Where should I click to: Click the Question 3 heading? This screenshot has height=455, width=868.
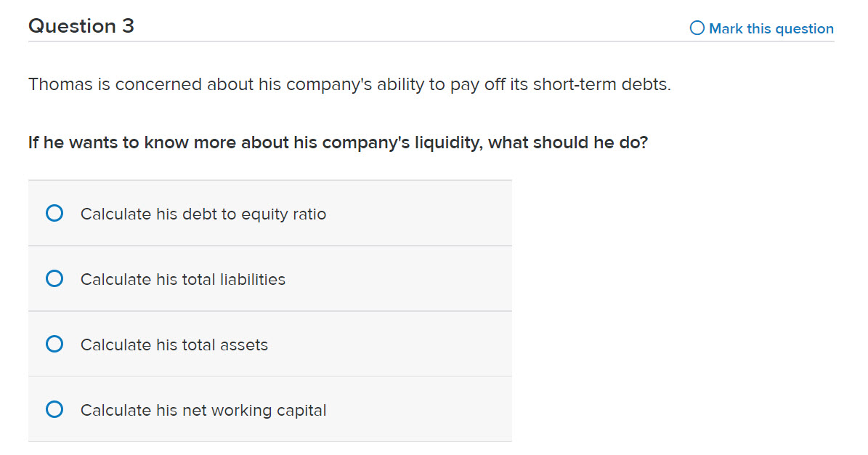[81, 26]
